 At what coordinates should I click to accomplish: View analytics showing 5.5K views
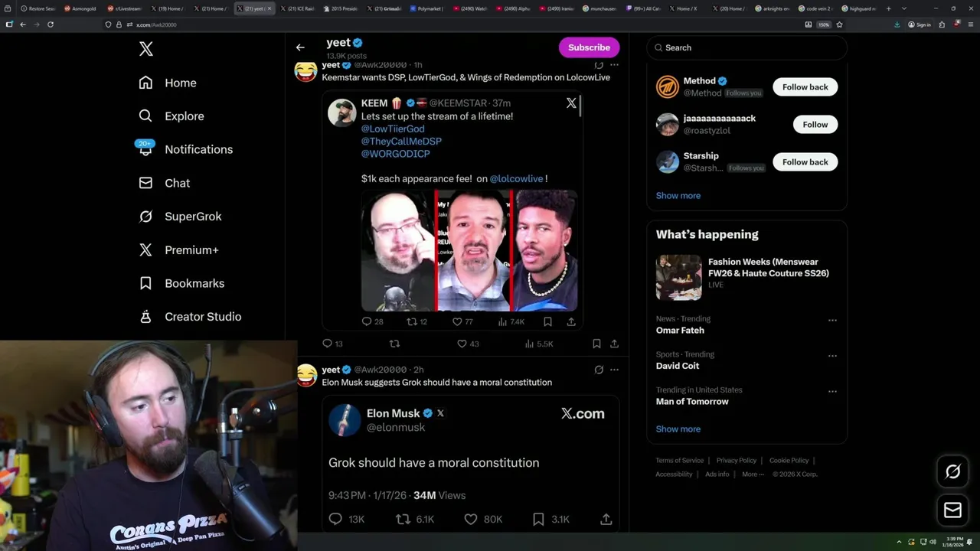click(x=539, y=344)
